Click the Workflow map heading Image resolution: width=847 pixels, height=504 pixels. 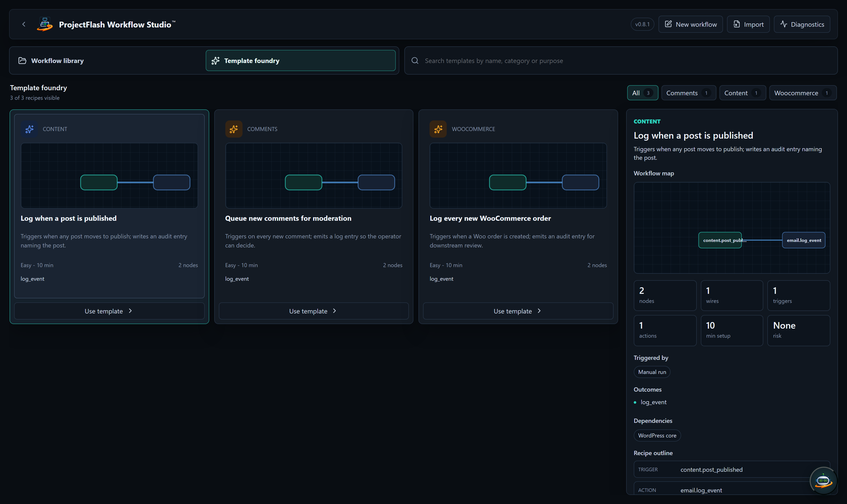point(654,173)
